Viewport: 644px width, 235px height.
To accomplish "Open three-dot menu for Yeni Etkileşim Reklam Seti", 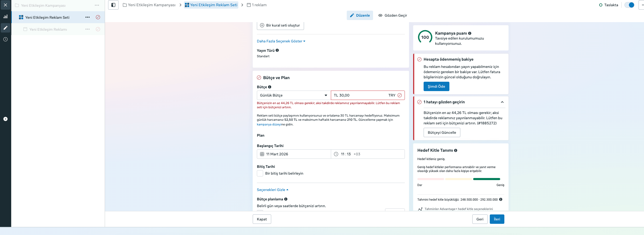I will (x=88, y=17).
